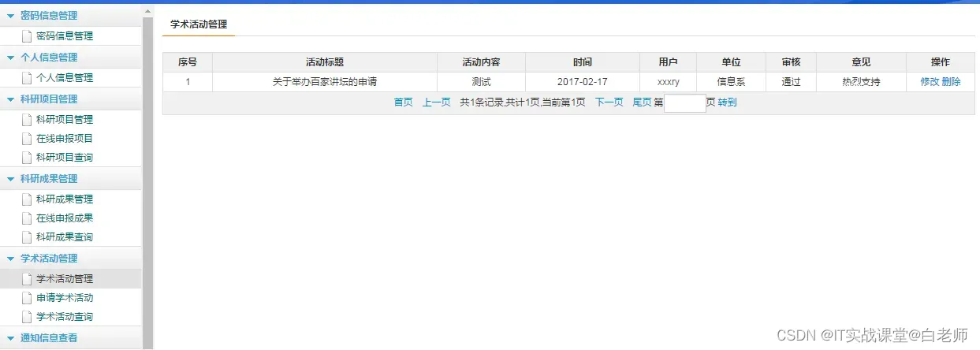Click the 信息系 unit cell
The height and width of the screenshot is (350, 980).
731,82
